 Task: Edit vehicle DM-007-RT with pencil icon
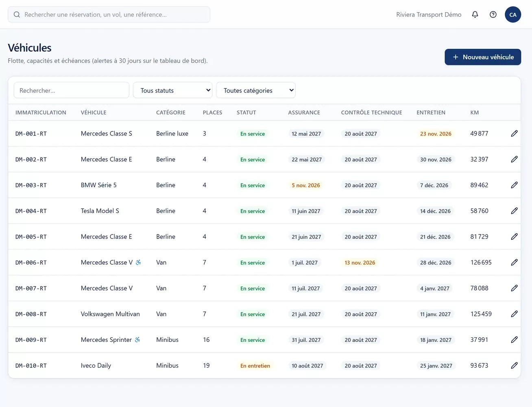coord(514,288)
